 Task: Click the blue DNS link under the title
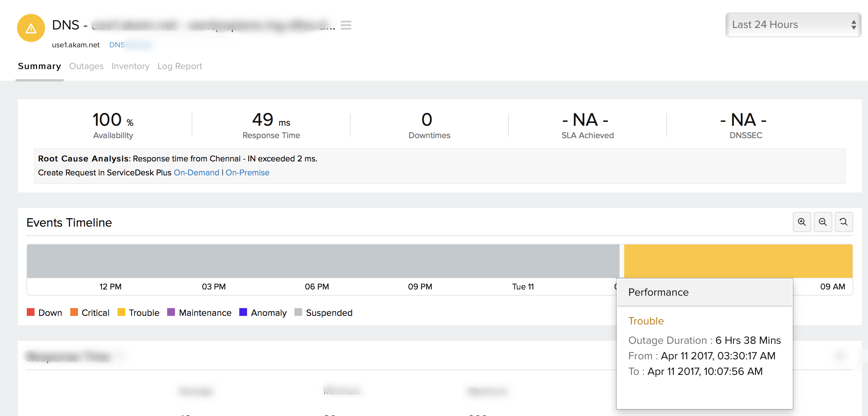tap(117, 45)
